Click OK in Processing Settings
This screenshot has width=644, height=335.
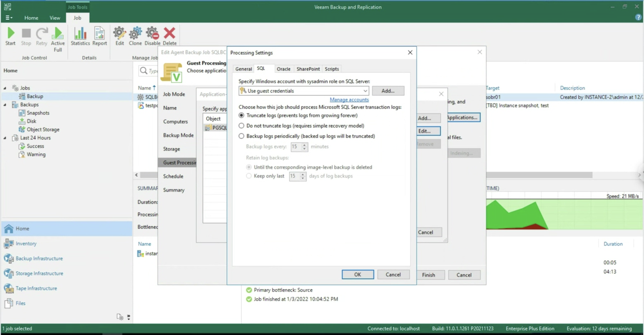(x=358, y=275)
